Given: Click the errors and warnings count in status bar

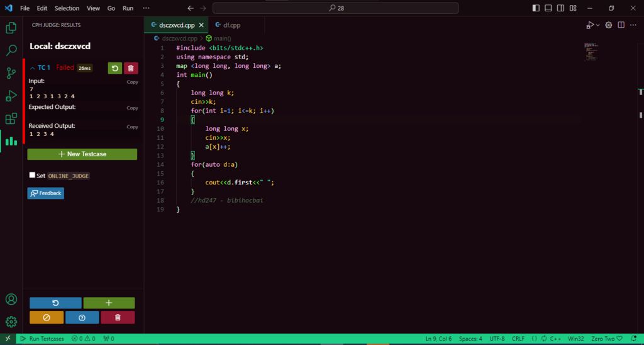Looking at the screenshot, I should coord(84,339).
